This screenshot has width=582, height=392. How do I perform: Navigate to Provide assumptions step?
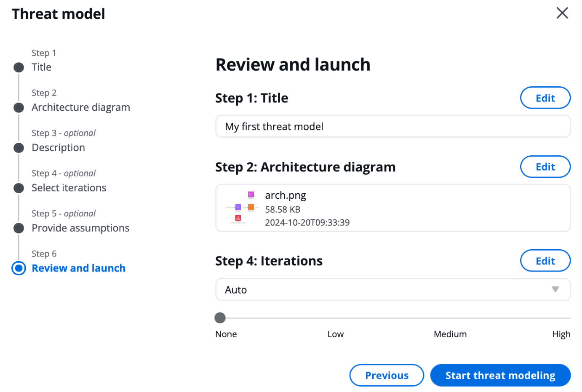[x=80, y=228]
